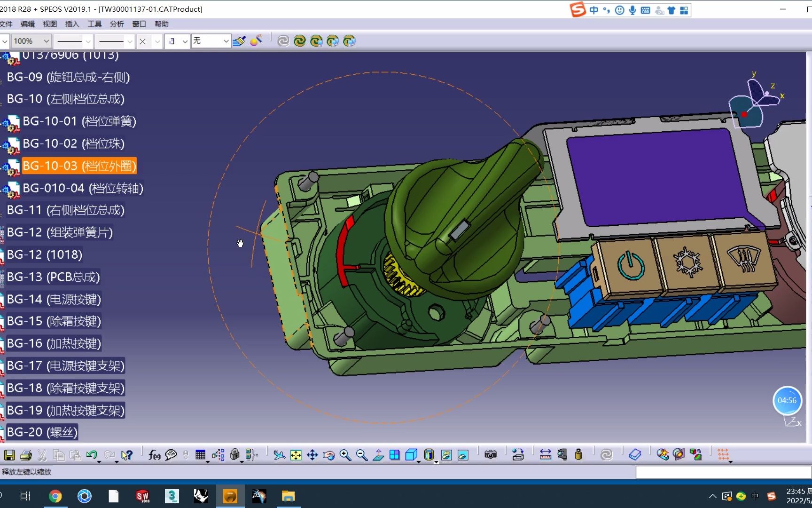Click the first green spiral icon in top toolbar
The width and height of the screenshot is (812, 508).
(x=300, y=41)
